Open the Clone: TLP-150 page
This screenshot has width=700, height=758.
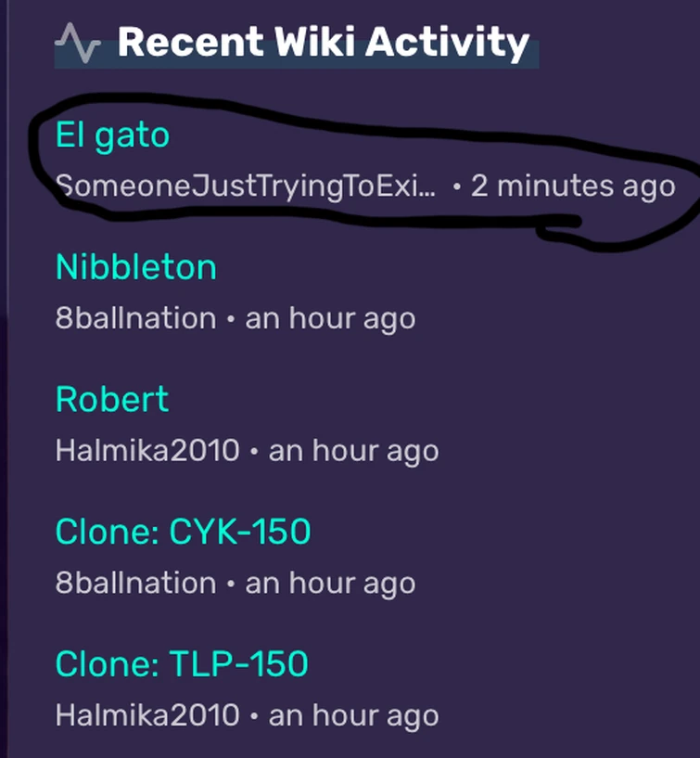(182, 663)
